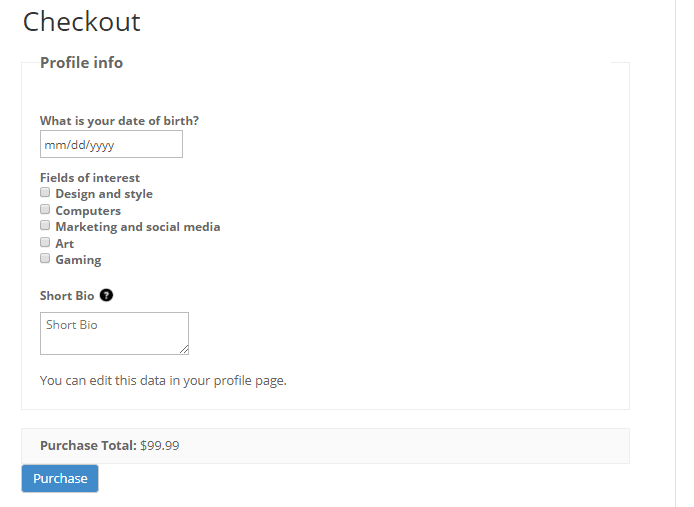694x507 pixels.
Task: Click the 'Profile info' section legend
Action: pos(81,63)
